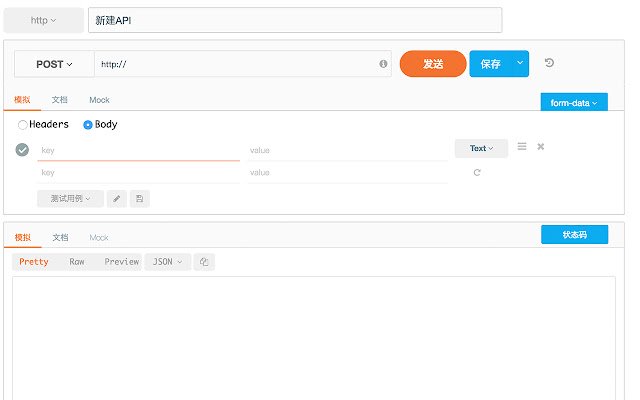Click the copy response icon beside JSON
The width and height of the screenshot is (640, 400).
pos(204,262)
